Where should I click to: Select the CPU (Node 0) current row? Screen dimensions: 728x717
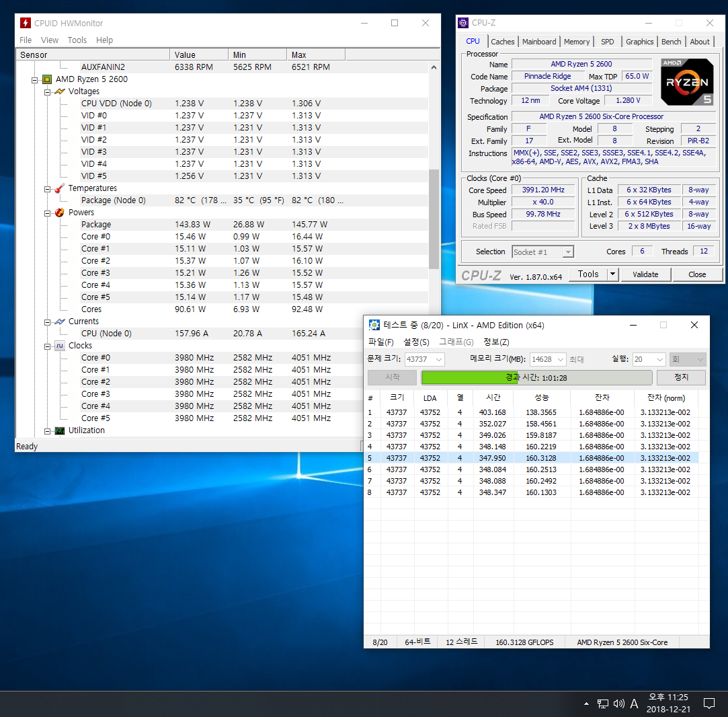[x=222, y=333]
